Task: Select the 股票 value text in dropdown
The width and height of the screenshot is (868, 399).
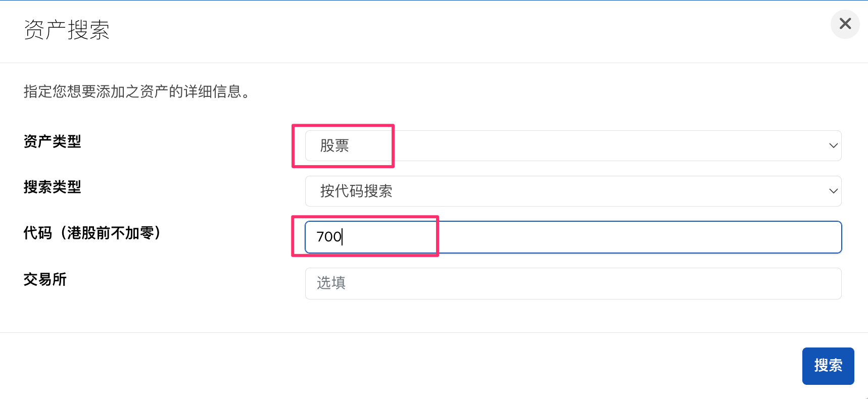Action: [334, 146]
